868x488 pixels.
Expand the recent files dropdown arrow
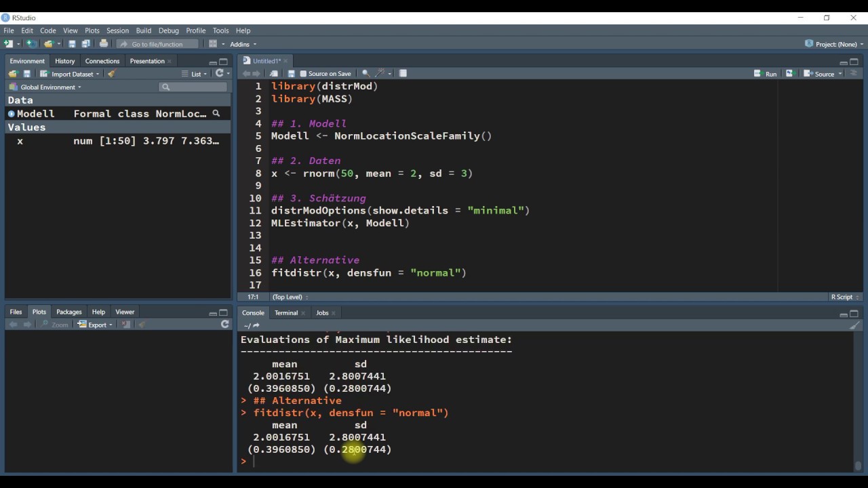(58, 44)
